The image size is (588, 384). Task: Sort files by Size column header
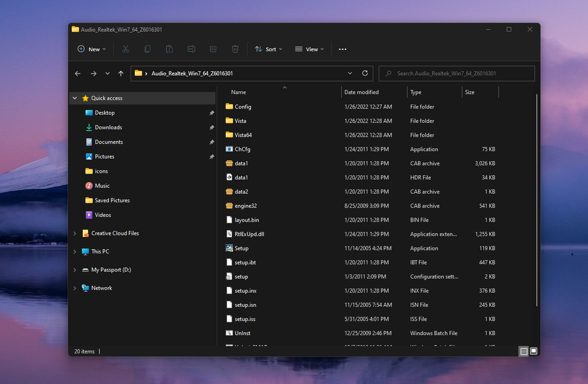pos(470,92)
